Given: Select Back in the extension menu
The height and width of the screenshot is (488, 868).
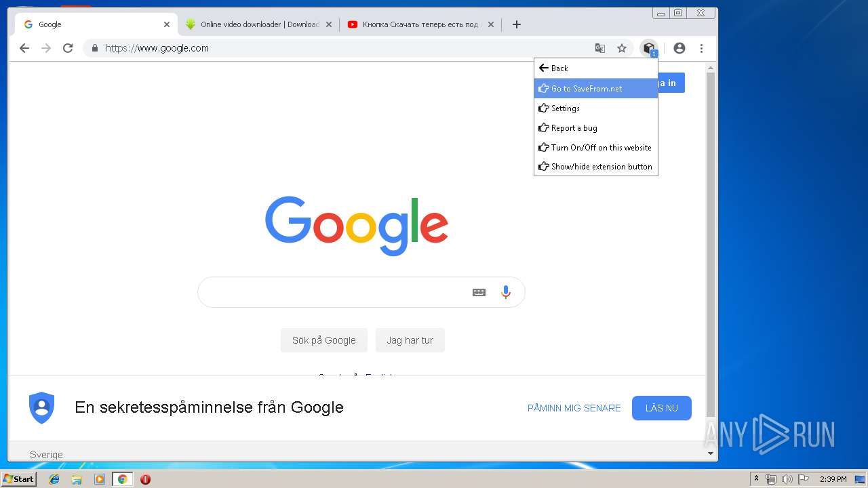Looking at the screenshot, I should tap(596, 68).
